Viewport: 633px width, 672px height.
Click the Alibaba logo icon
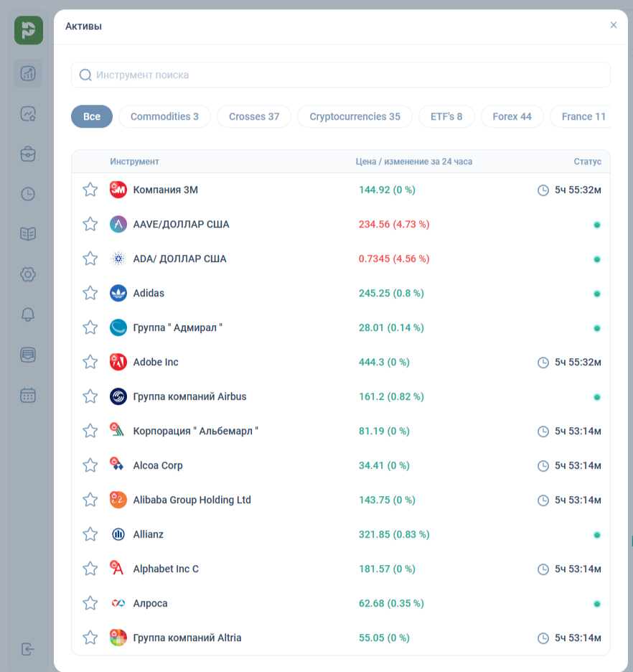tap(118, 500)
